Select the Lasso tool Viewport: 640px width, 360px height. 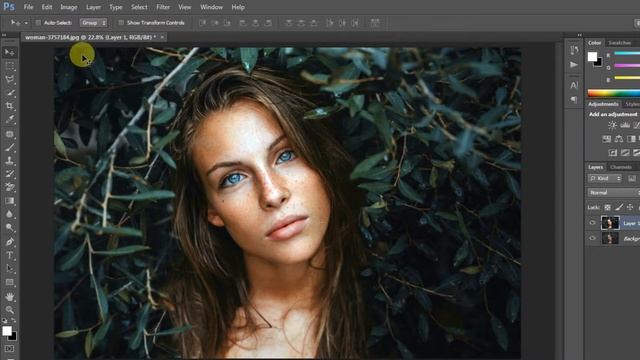(10, 79)
